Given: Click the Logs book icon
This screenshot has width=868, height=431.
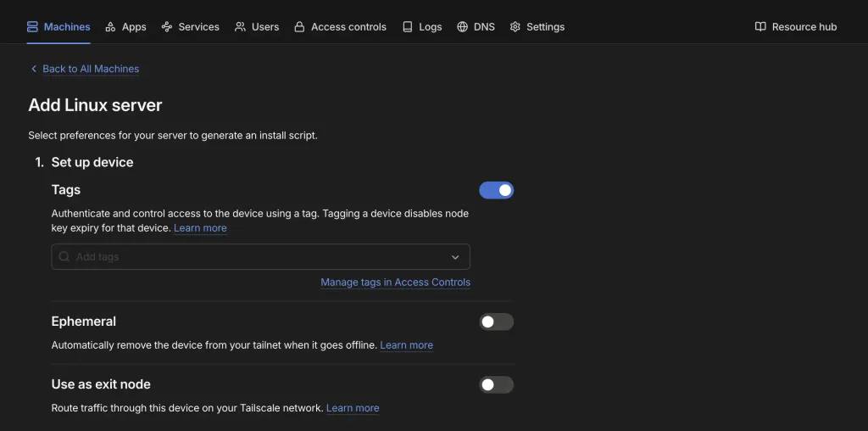Looking at the screenshot, I should [408, 26].
